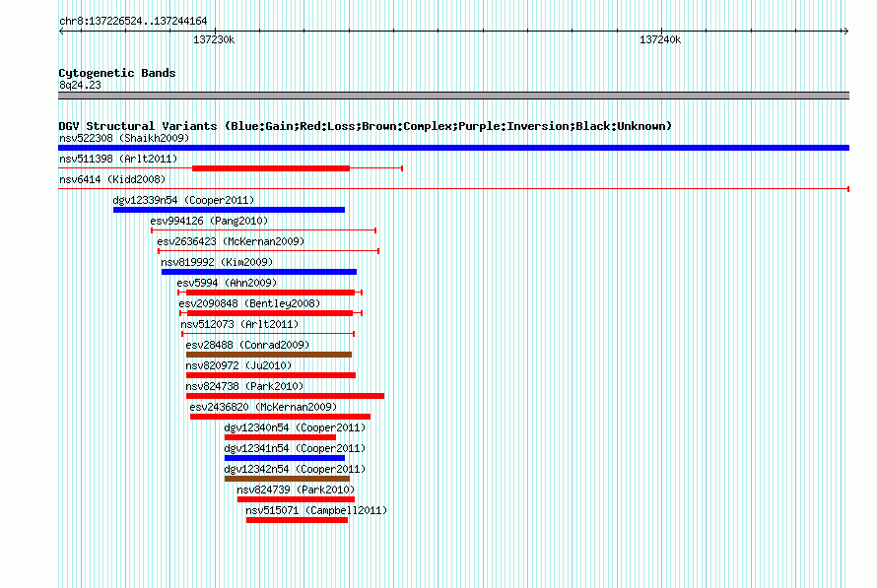
Task: Click the esv994126 (Pang2010) label
Action: (209, 221)
